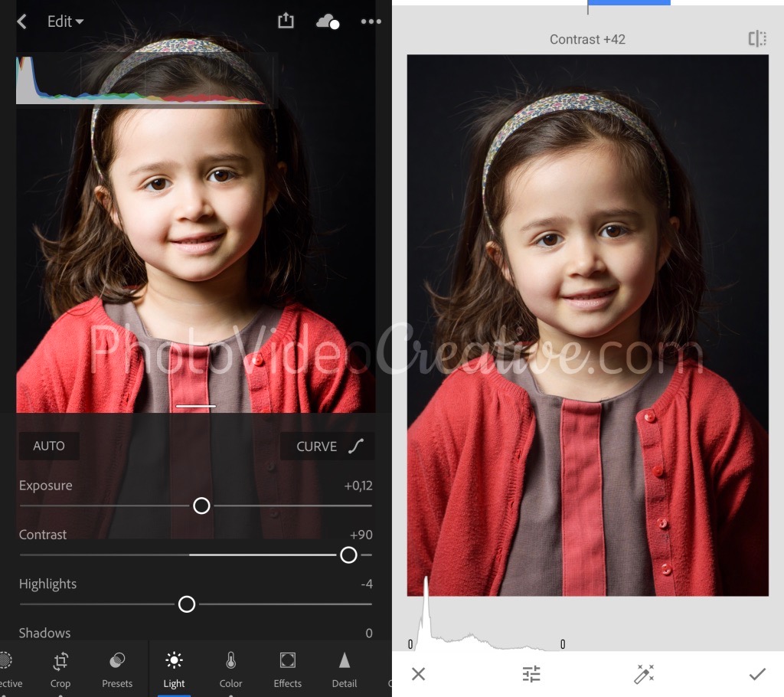
Task: Go back with the left arrow icon
Action: click(x=21, y=21)
